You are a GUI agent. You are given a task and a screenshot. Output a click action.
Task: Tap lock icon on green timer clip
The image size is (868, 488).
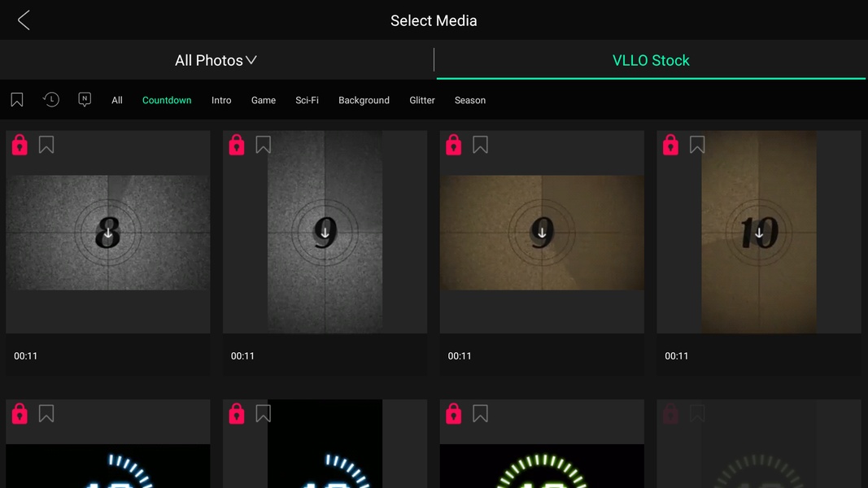tap(453, 414)
